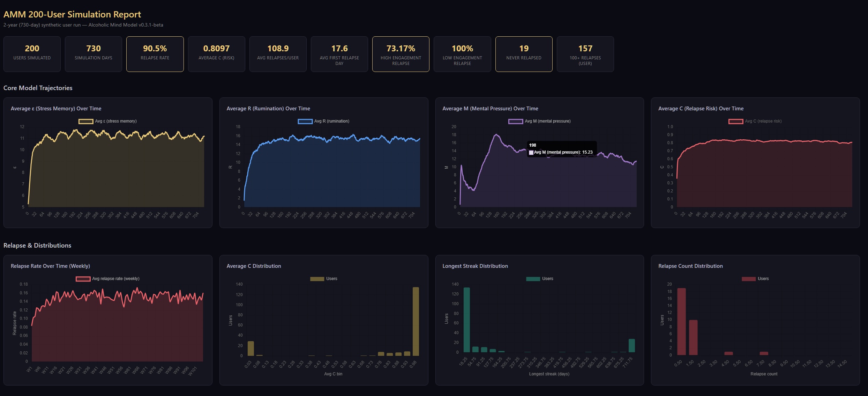868x396 pixels.
Task: Click the 1.50 bar in Relapse Count Distribution
Action: pos(693,338)
